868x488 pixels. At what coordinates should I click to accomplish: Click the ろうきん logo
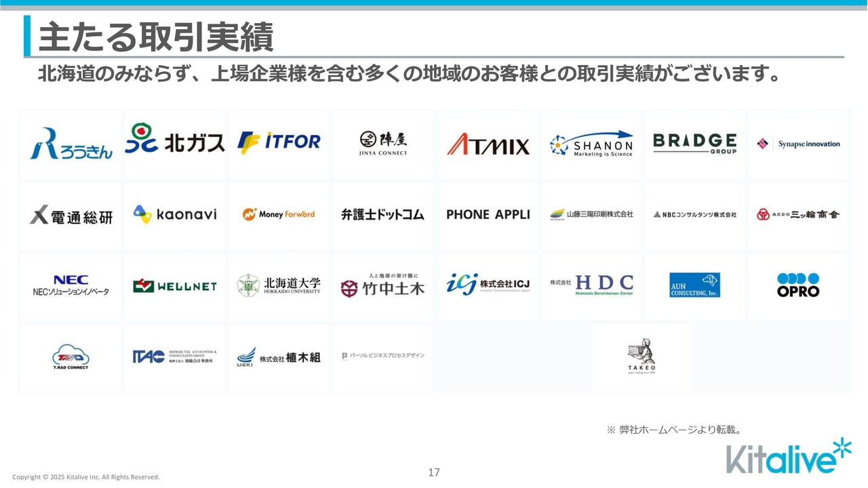[x=71, y=143]
